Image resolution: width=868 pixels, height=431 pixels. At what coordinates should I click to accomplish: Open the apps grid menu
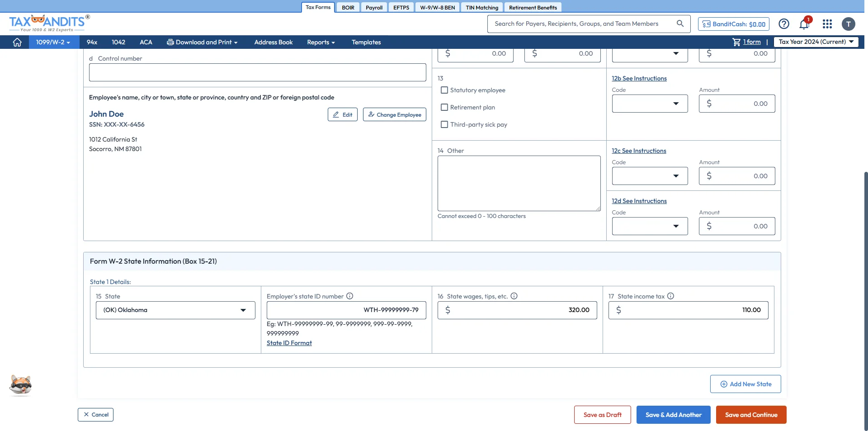click(827, 24)
